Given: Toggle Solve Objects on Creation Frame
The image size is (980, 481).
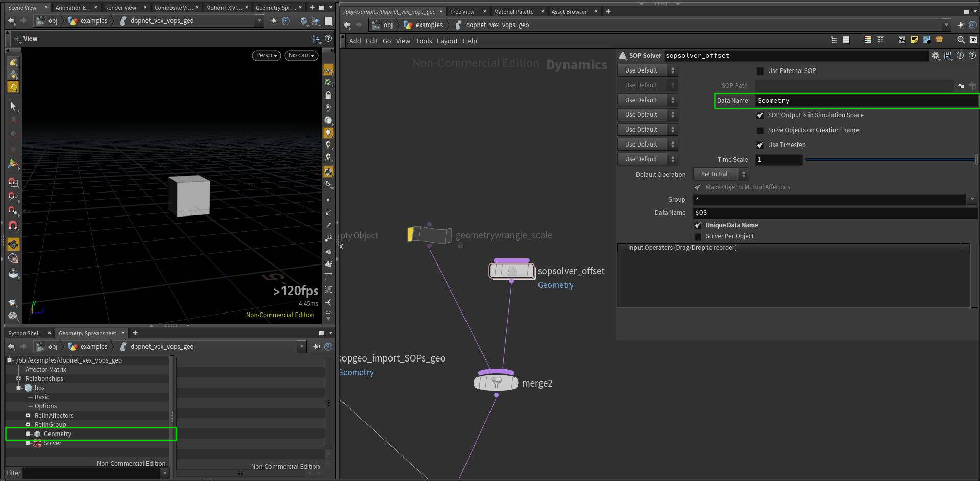Looking at the screenshot, I should 760,130.
